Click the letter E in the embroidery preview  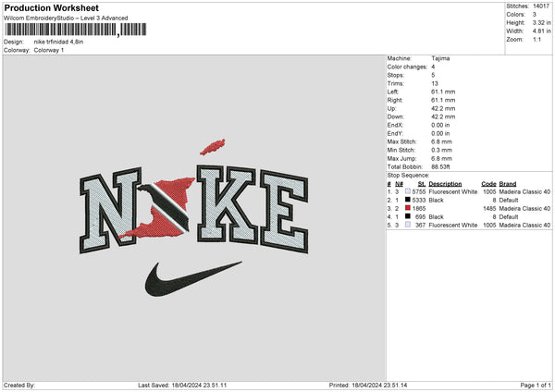point(284,212)
